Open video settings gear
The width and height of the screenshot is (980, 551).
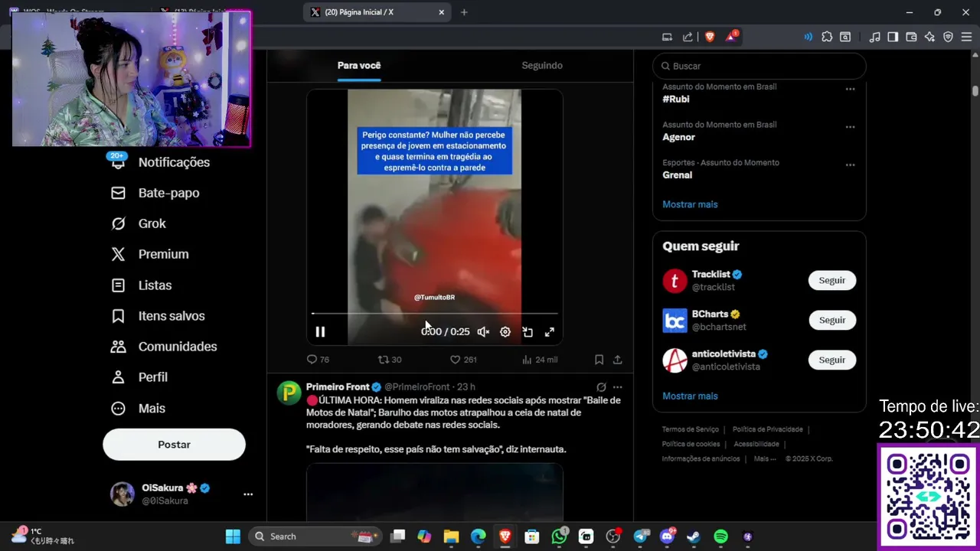pyautogui.click(x=505, y=331)
